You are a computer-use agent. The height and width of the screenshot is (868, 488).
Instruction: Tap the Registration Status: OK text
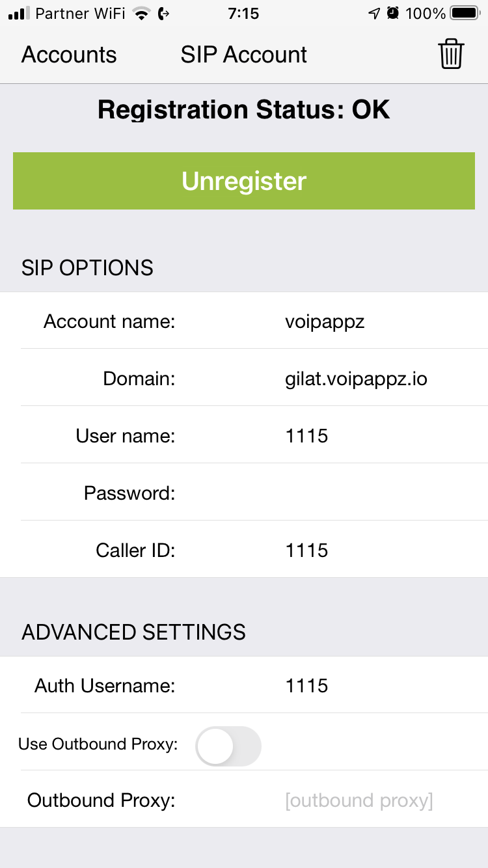pyautogui.click(x=244, y=109)
